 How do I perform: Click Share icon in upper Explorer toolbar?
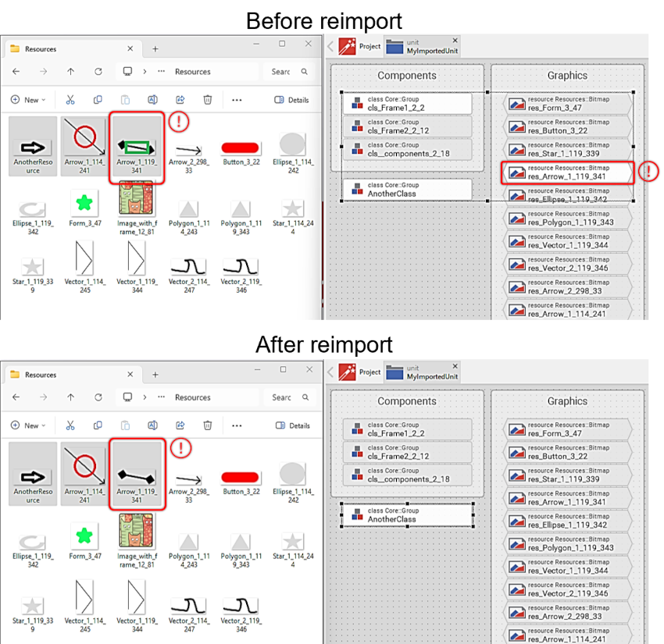180,100
